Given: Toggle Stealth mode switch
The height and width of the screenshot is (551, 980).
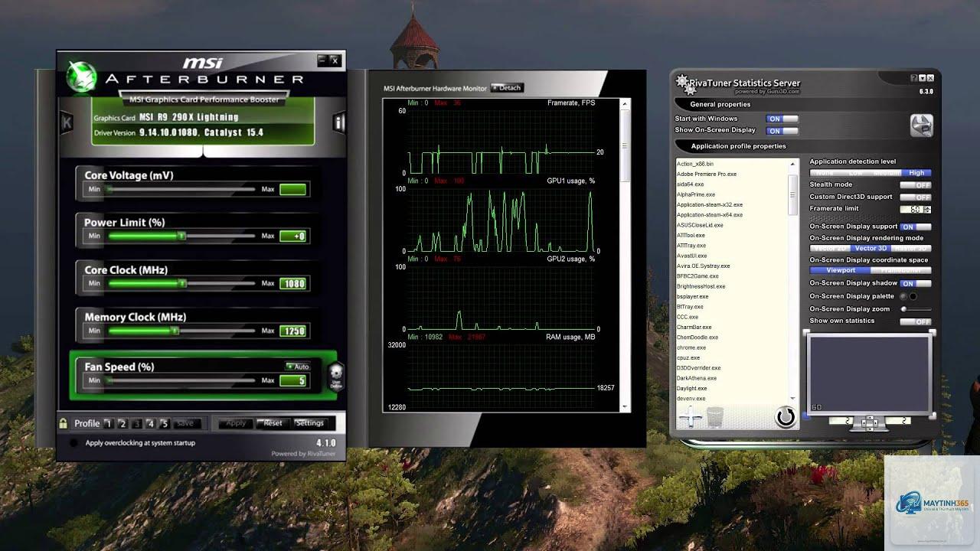Looking at the screenshot, I should point(916,185).
